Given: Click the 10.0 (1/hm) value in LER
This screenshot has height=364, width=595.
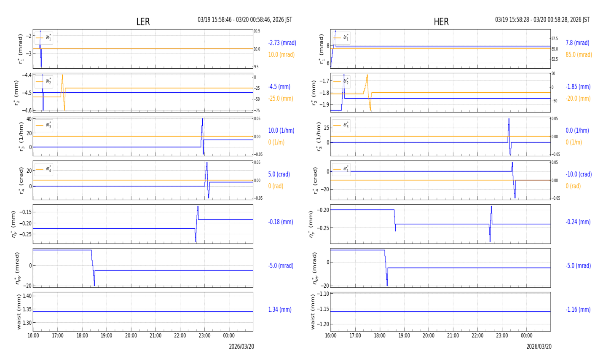Looking at the screenshot, I should pos(281,131).
